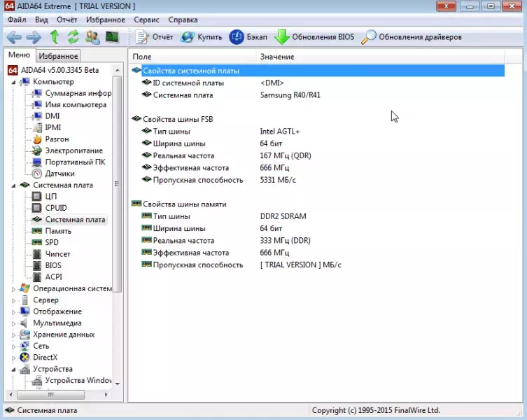Collapse the Системная плата parent node
The height and width of the screenshot is (420, 527).
tap(13, 185)
